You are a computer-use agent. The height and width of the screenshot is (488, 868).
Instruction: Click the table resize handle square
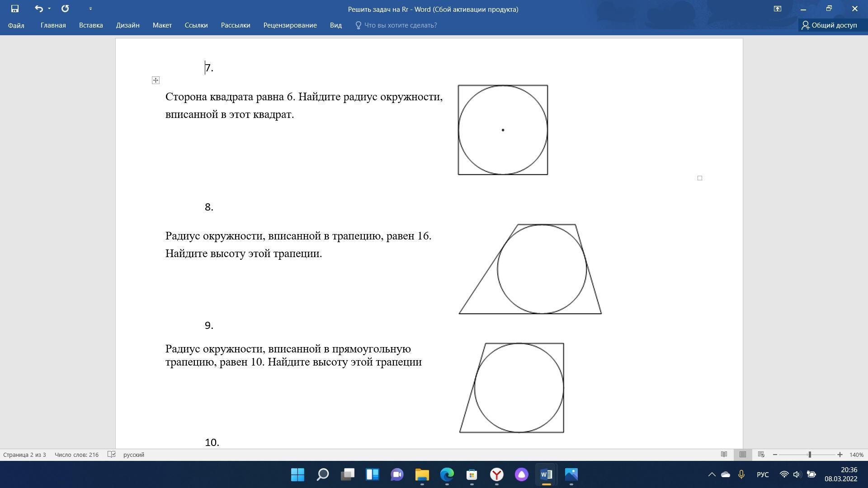(x=700, y=178)
